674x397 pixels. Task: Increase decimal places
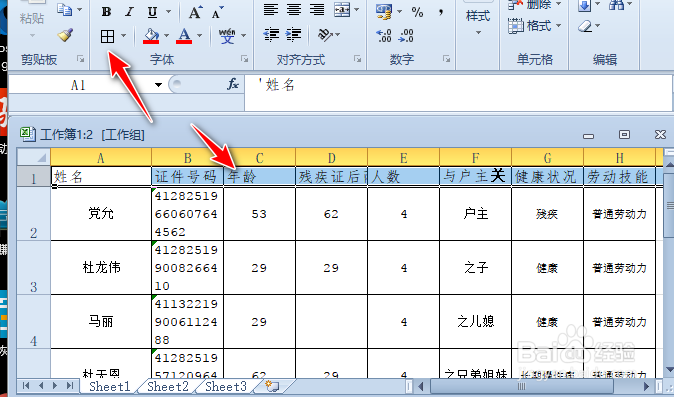pyautogui.click(x=384, y=36)
